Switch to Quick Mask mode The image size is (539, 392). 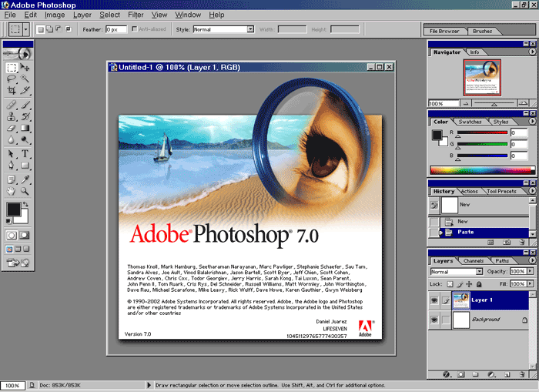pyautogui.click(x=25, y=235)
